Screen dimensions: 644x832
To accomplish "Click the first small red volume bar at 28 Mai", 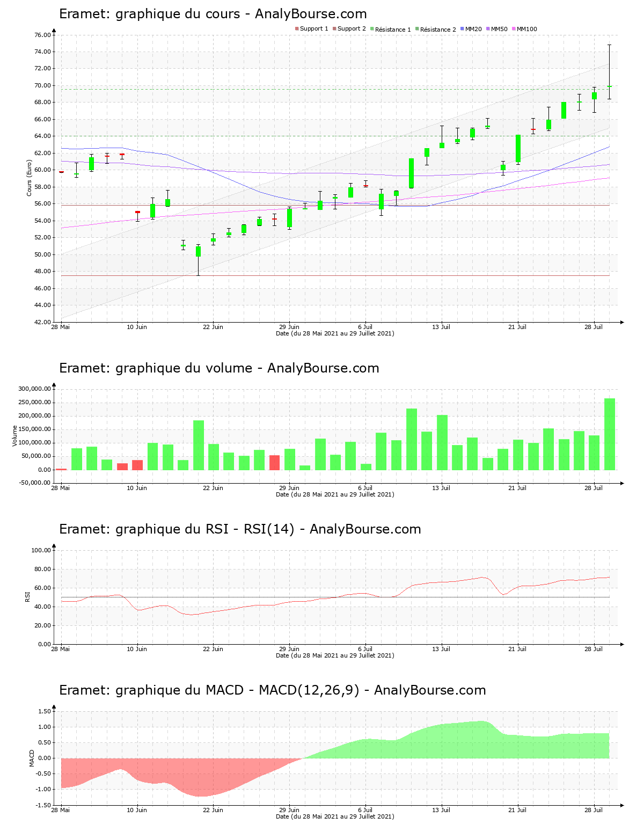I will pyautogui.click(x=61, y=469).
